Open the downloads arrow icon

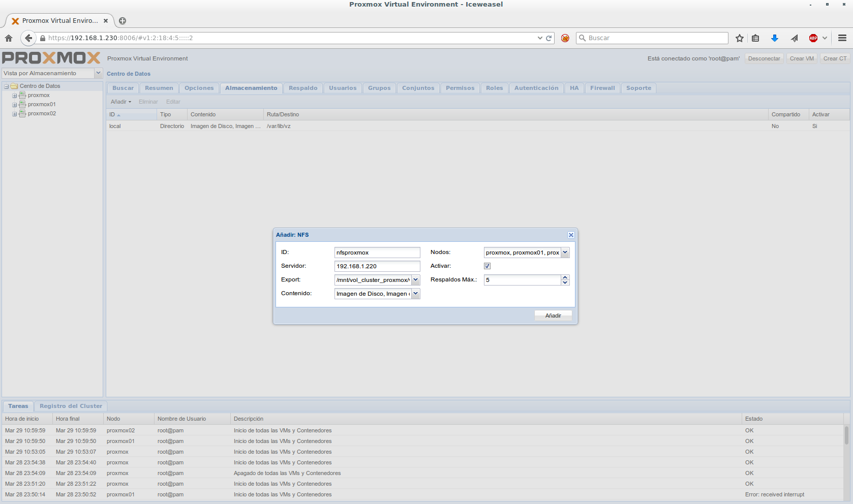(x=775, y=38)
